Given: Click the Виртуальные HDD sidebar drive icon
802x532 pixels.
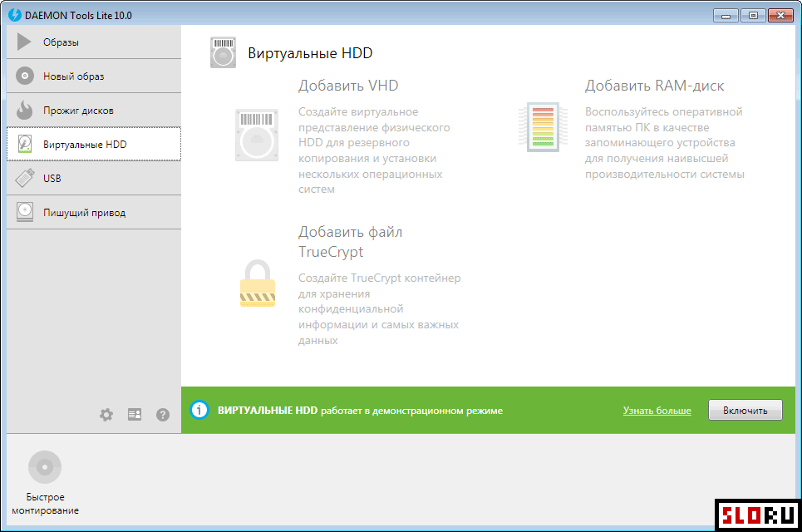Looking at the screenshot, I should (25, 144).
